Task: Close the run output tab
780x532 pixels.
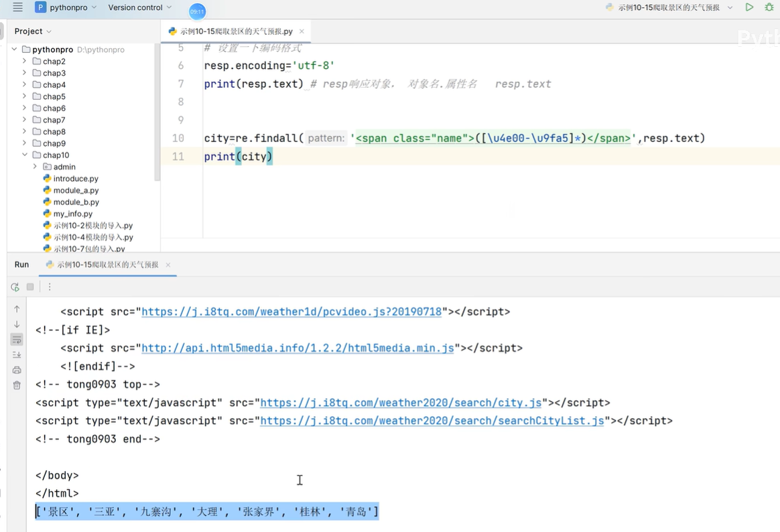Action: 168,265
